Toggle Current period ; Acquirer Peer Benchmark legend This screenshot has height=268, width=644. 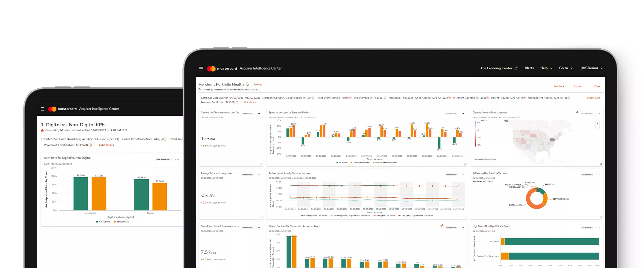[350, 216]
